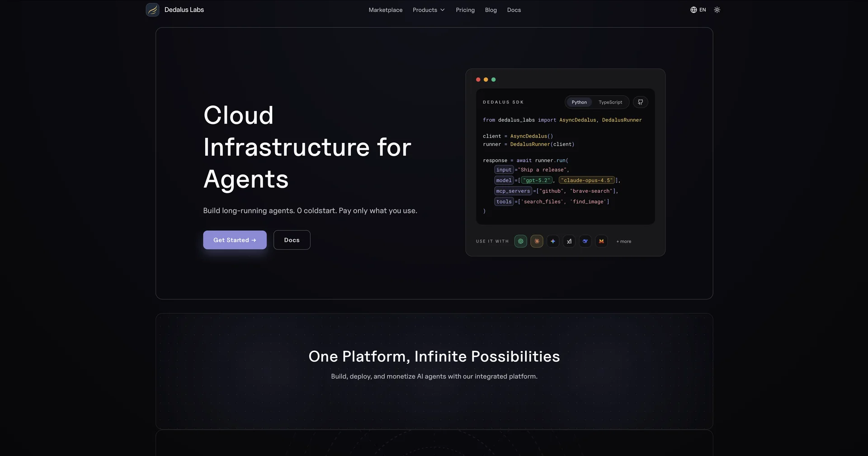The height and width of the screenshot is (456, 868).
Task: Select the DeepSeek whale provider icon
Action: click(x=585, y=242)
